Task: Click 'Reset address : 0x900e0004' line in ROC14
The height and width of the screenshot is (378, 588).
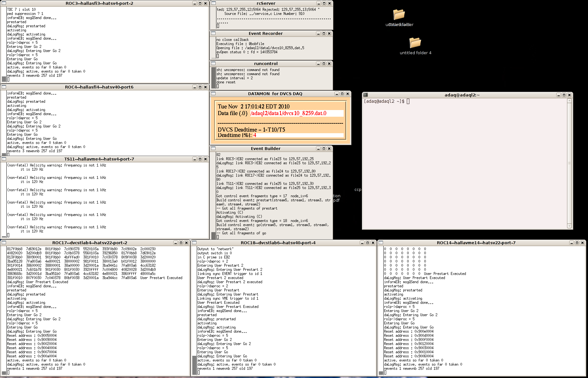Action: (409, 331)
